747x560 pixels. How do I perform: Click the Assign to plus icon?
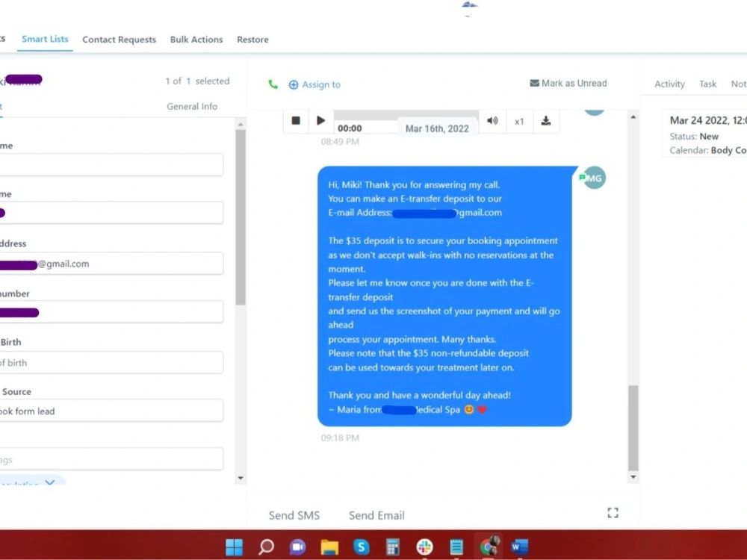click(294, 85)
